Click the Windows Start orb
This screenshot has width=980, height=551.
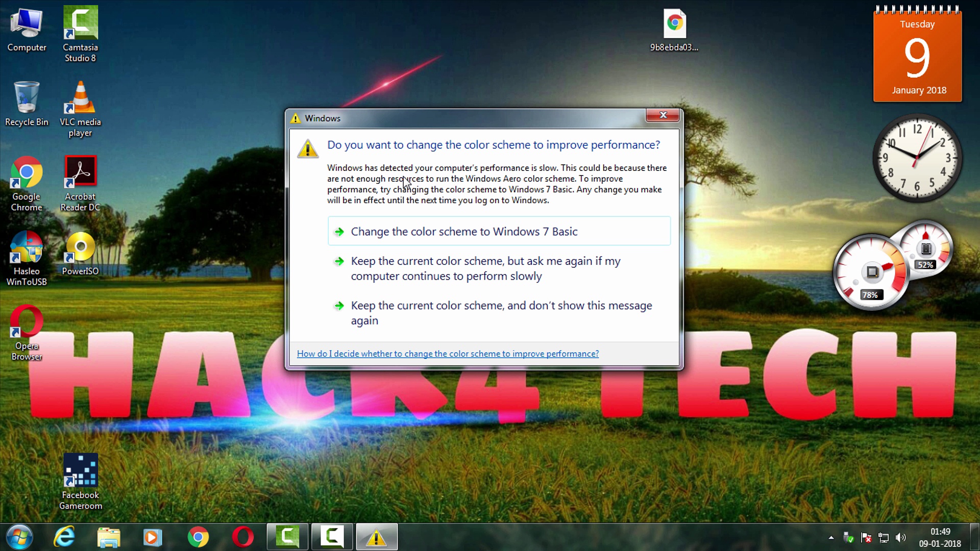19,537
